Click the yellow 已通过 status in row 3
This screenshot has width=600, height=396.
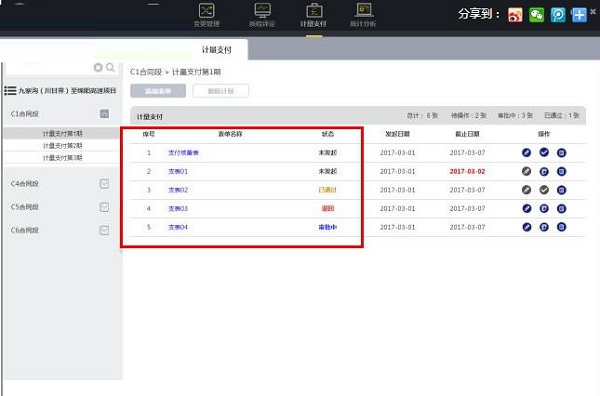click(328, 190)
